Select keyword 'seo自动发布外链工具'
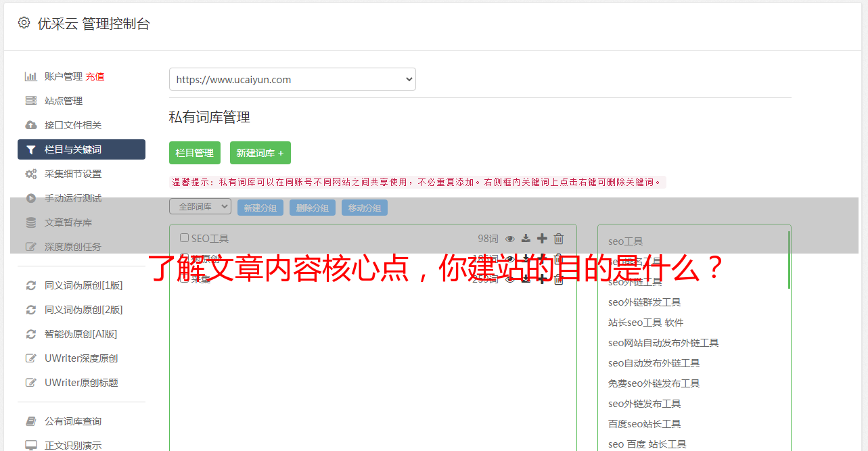The image size is (868, 451). [654, 363]
